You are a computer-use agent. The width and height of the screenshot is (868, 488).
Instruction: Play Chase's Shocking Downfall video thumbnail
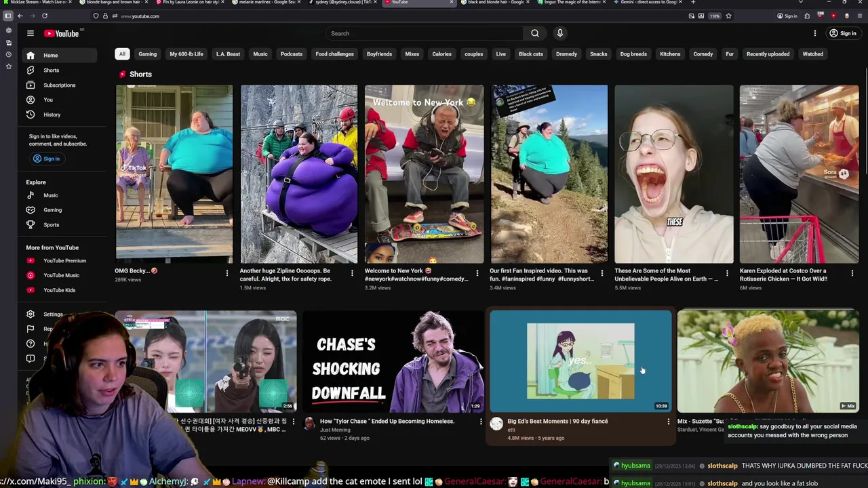click(393, 361)
